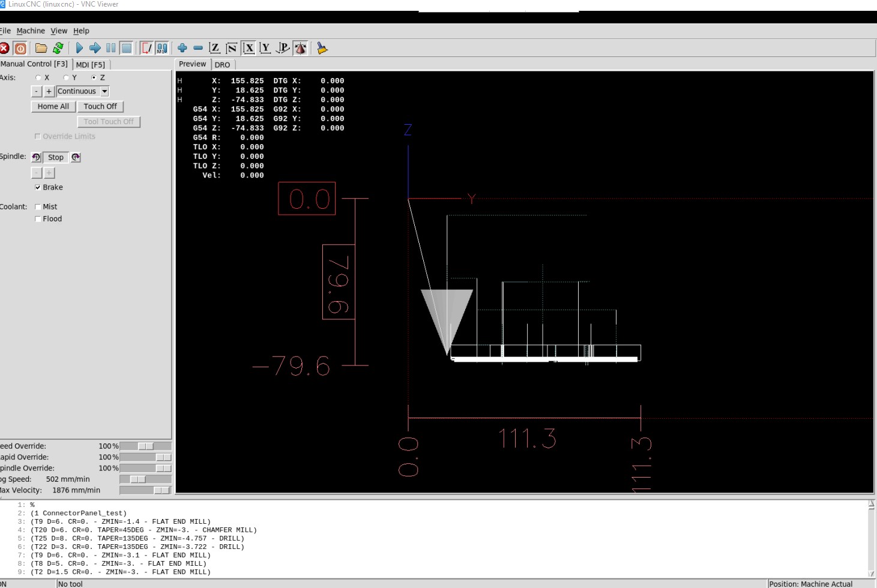Increase spindle speed plus button

[x=49, y=173]
